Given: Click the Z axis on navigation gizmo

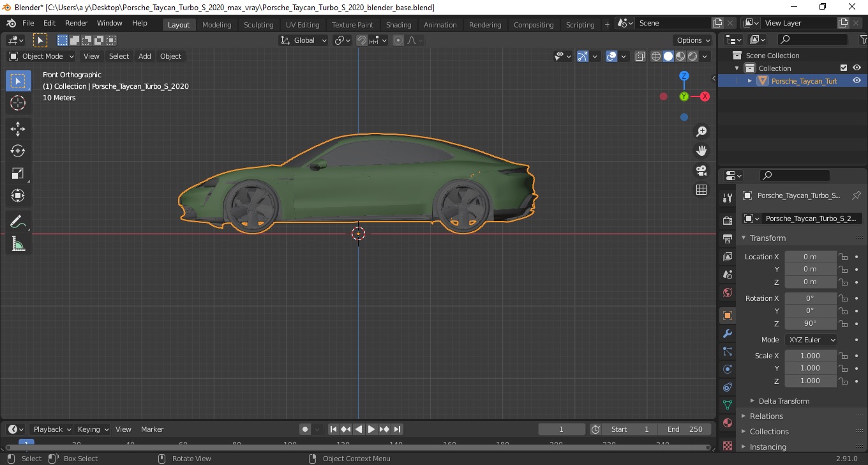Looking at the screenshot, I should [x=684, y=75].
